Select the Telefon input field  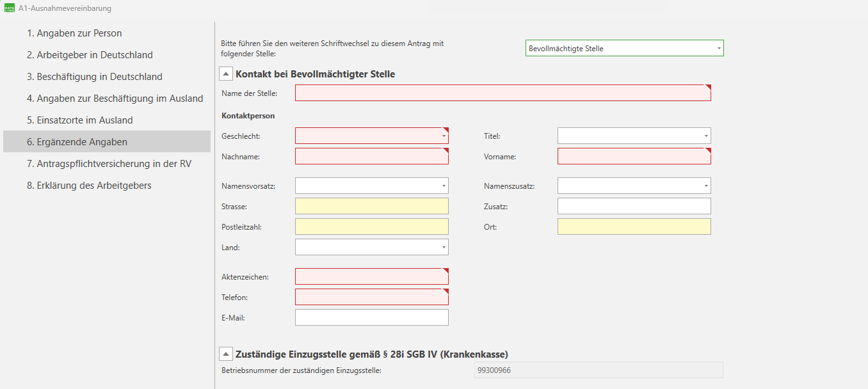coord(371,297)
